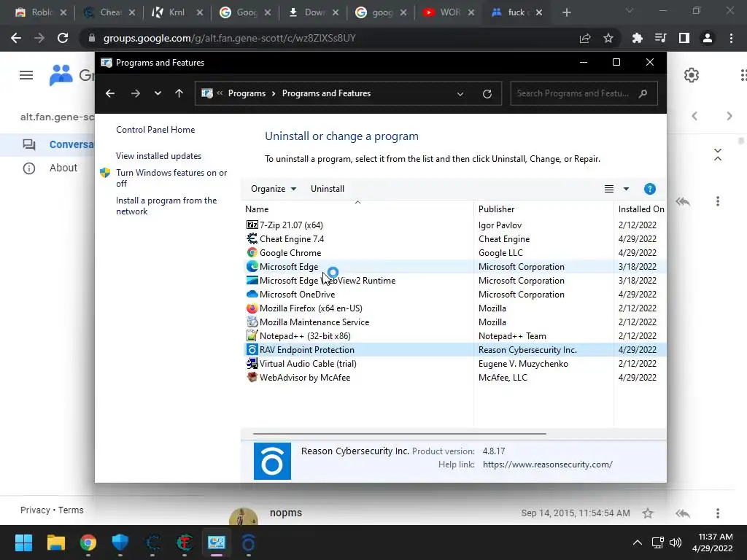This screenshot has height=560, width=747.
Task: Open more options menu for nopms message
Action: (x=718, y=513)
